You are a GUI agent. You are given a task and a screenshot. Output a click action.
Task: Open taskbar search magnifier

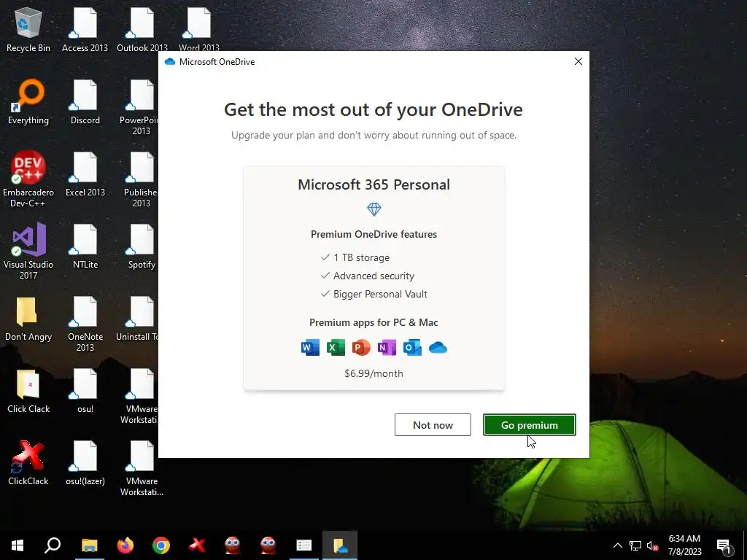(53, 545)
